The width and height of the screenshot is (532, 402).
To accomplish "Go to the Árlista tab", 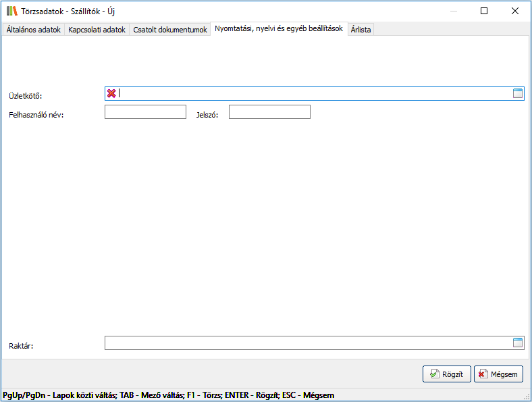I will [361, 30].
